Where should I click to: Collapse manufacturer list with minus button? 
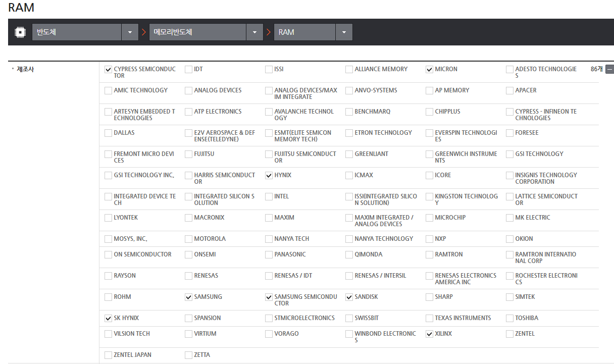click(x=609, y=69)
